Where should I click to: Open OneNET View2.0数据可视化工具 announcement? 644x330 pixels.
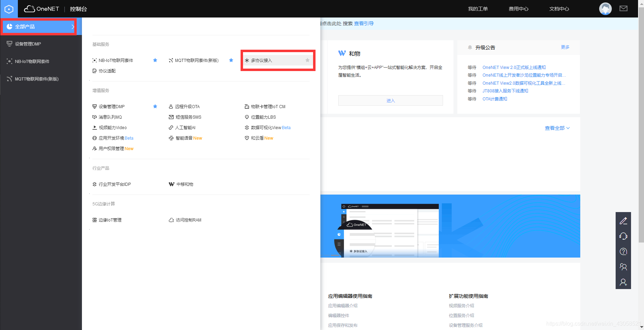tap(524, 83)
